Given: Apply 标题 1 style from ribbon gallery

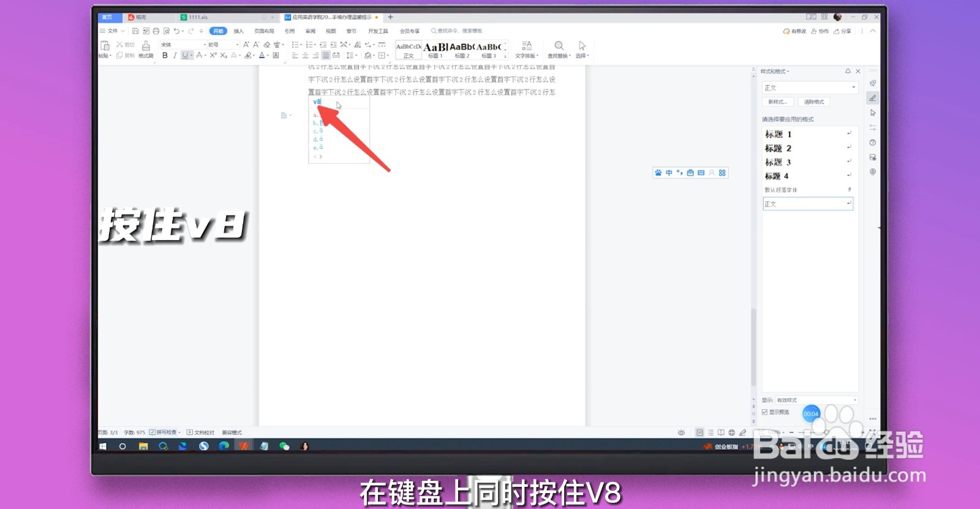Looking at the screenshot, I should pyautogui.click(x=435, y=50).
